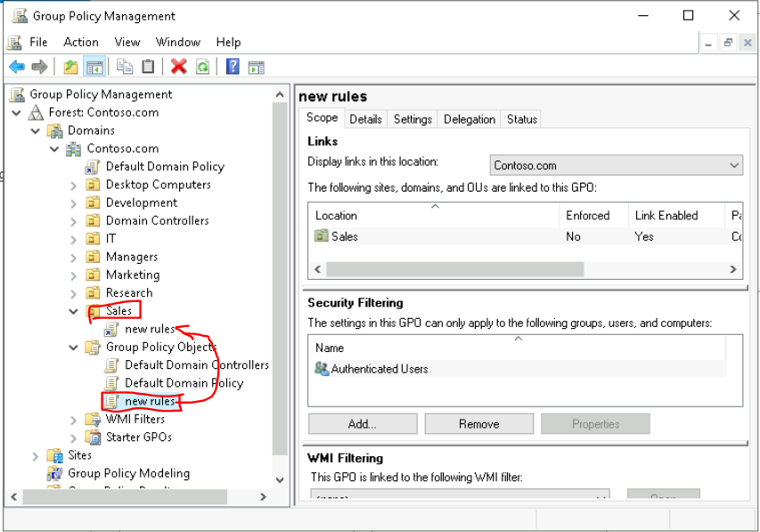Toggle the Show/Hide Action Pane icon
The width and height of the screenshot is (760, 532).
coord(256,68)
